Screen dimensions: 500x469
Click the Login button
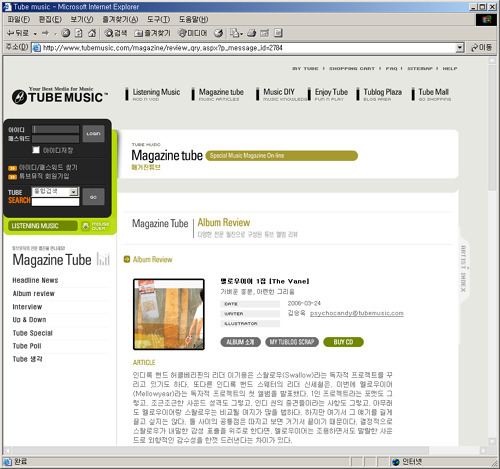(x=93, y=134)
